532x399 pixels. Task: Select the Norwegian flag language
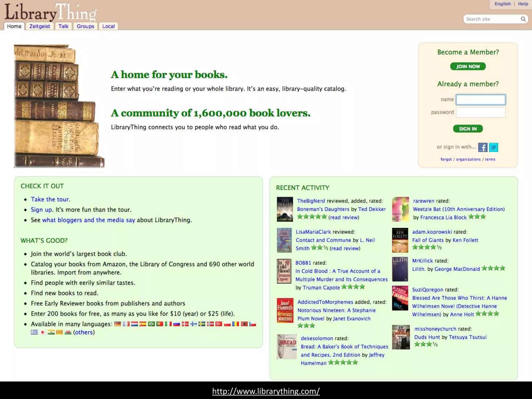pos(210,324)
